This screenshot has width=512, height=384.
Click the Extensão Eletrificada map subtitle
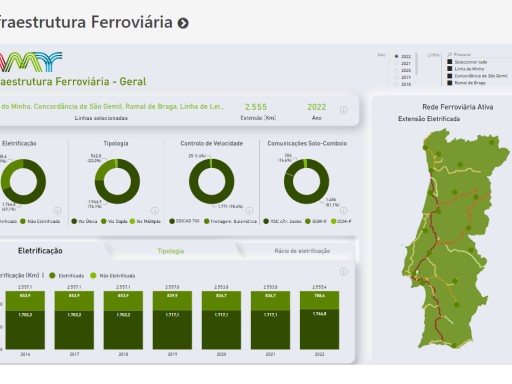(429, 119)
